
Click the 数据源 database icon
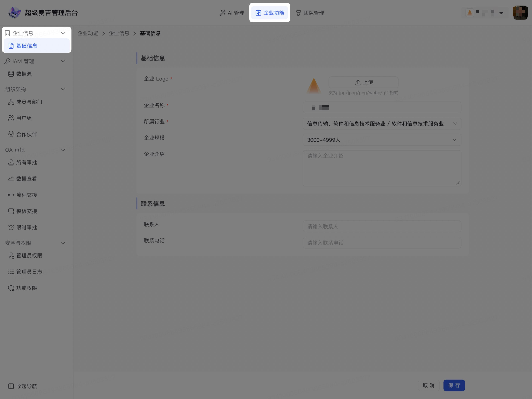[x=11, y=74]
